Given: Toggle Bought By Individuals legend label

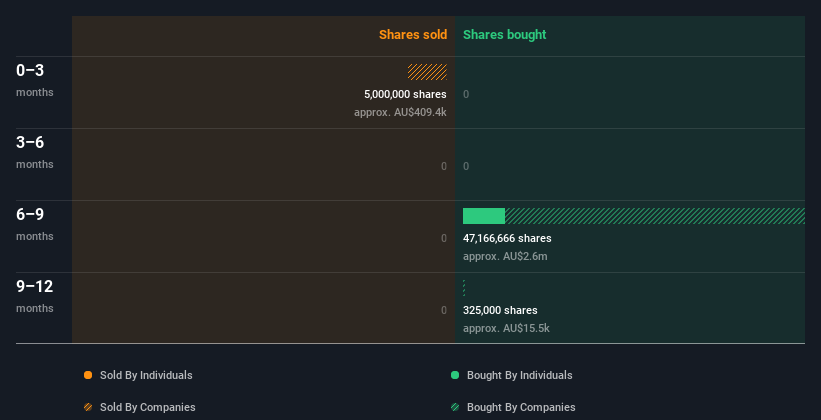Looking at the screenshot, I should 519,375.
